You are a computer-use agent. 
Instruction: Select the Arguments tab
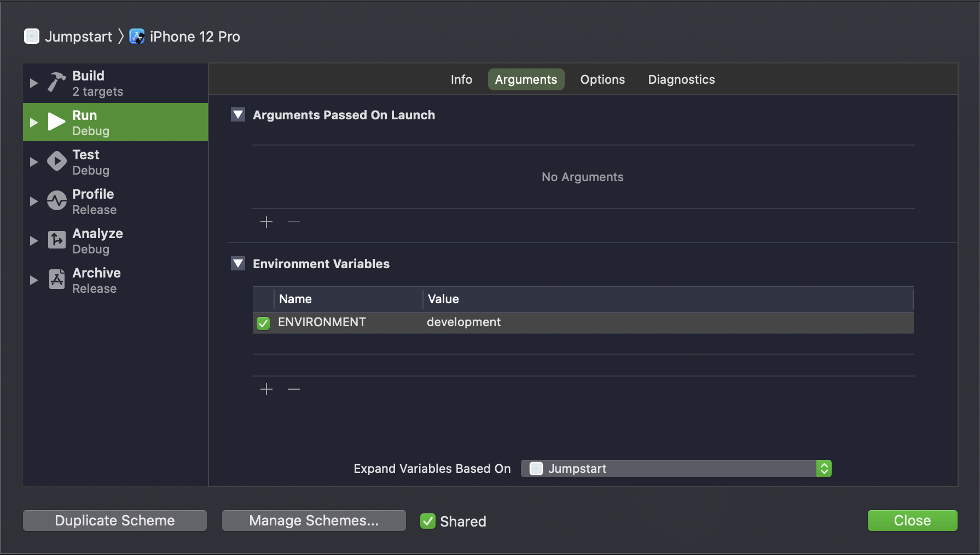click(526, 79)
